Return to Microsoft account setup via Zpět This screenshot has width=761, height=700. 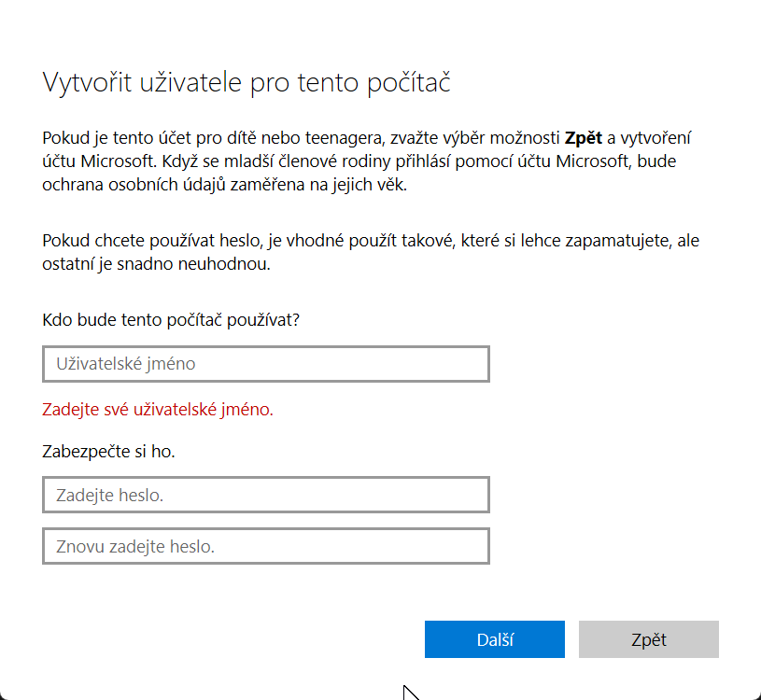tap(648, 638)
